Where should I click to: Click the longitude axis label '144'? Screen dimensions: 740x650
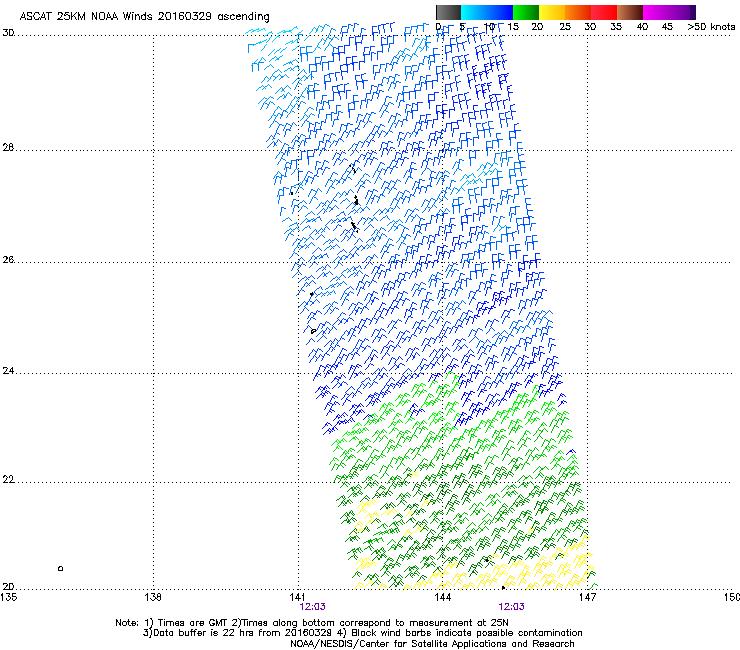point(442,597)
